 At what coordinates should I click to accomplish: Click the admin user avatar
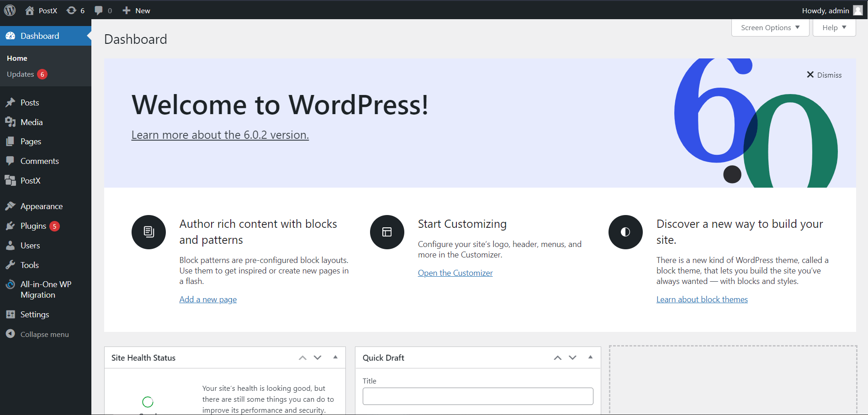pyautogui.click(x=858, y=11)
